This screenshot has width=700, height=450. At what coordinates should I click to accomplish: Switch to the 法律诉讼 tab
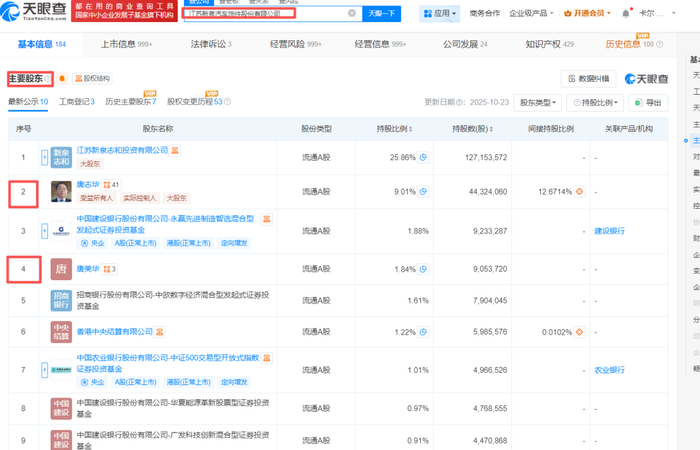click(207, 45)
